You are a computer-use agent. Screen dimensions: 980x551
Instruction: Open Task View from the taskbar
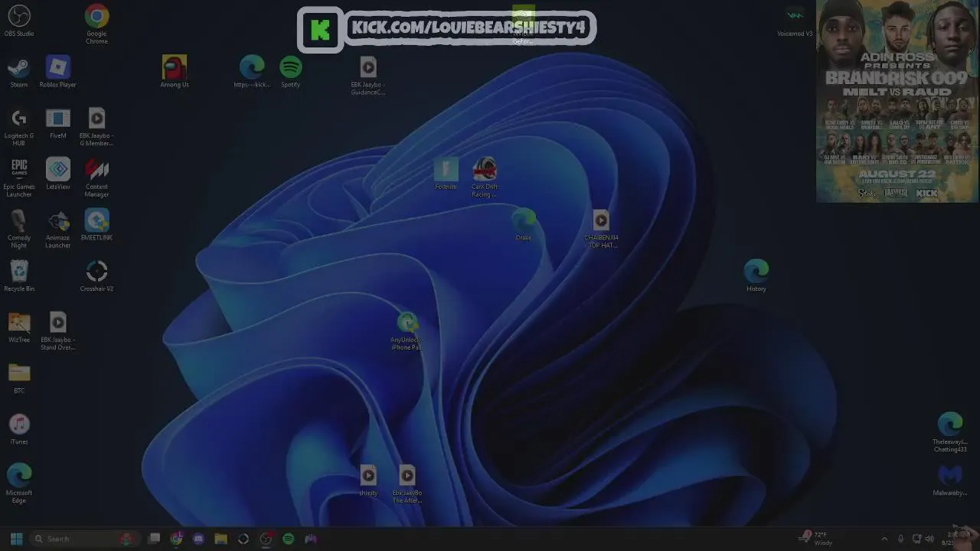(x=154, y=539)
